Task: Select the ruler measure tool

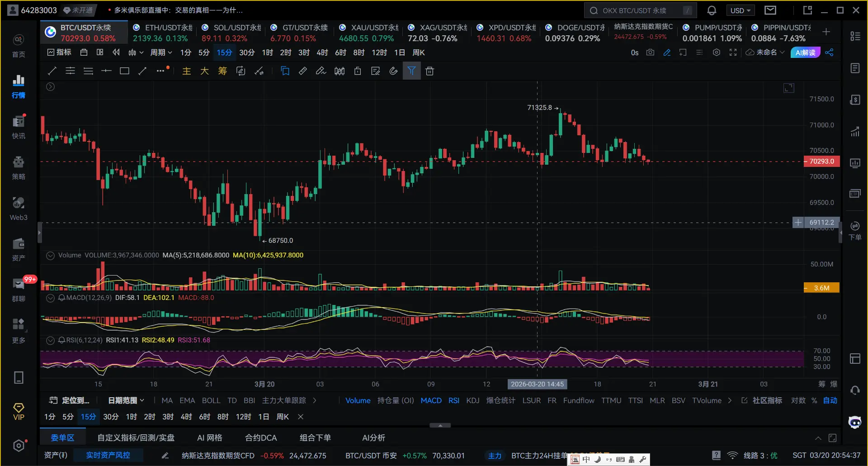Action: 303,71
